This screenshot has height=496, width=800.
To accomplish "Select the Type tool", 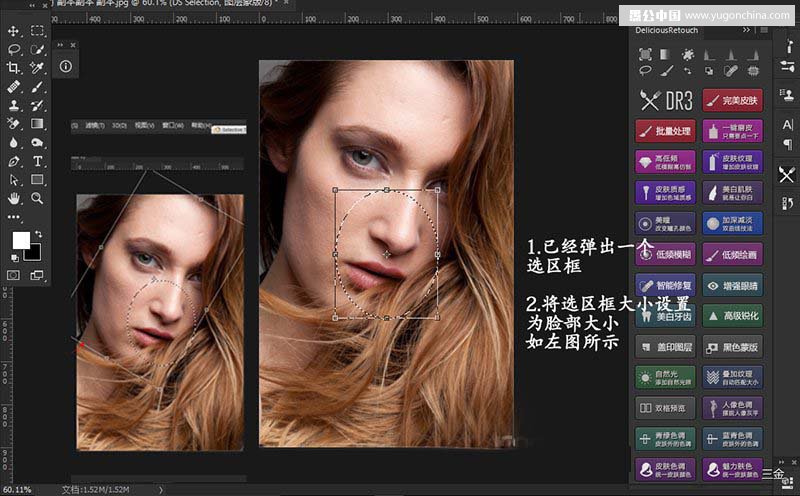I will (x=37, y=161).
